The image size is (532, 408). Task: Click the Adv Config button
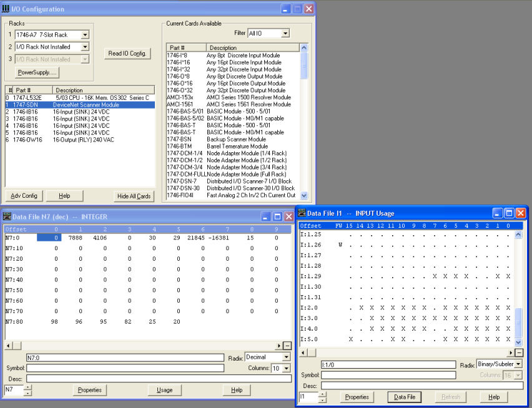[24, 196]
